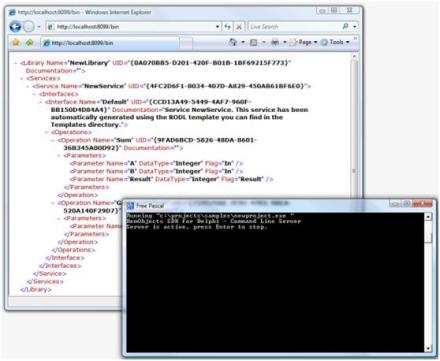Collapse the Library NewLibrary XML node
This screenshot has width=440, height=361.
pyautogui.click(x=16, y=63)
